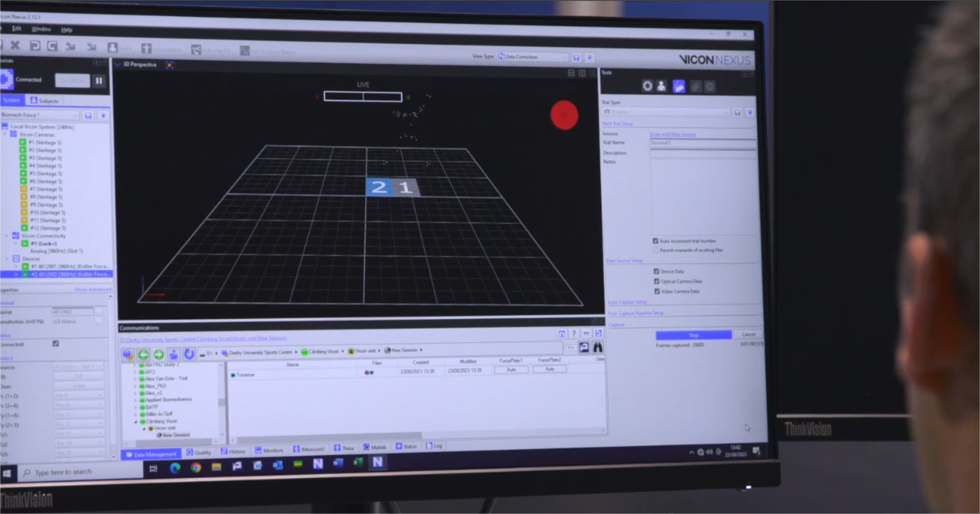Expand Post-Capture Pipeline Setup section
The image size is (980, 514).
[x=636, y=313]
